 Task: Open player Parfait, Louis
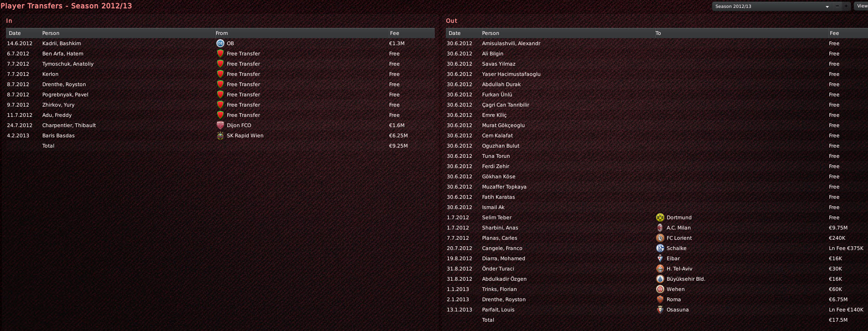tap(498, 310)
